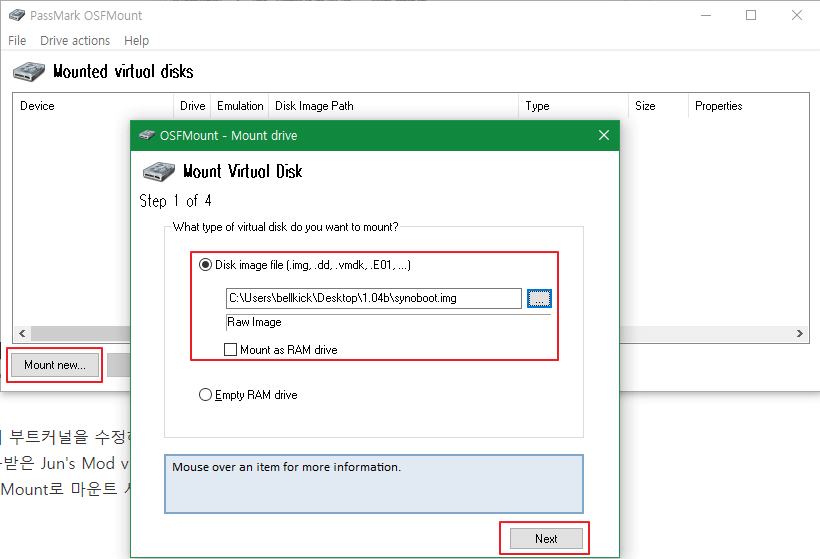Click the disk icon beside Mount Virtual Disk
This screenshot has width=820, height=559.
tap(158, 172)
